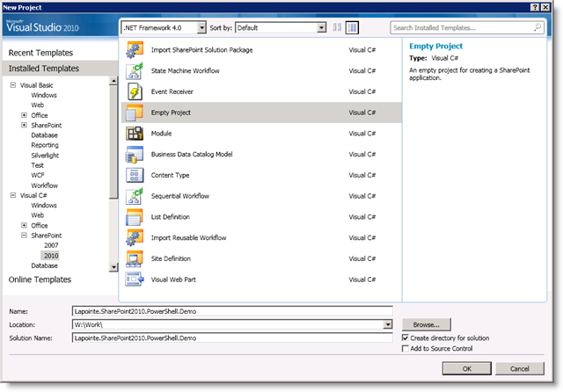Open the dialog help question-mark button
Screen dimensions: 563x392
[x=535, y=7]
